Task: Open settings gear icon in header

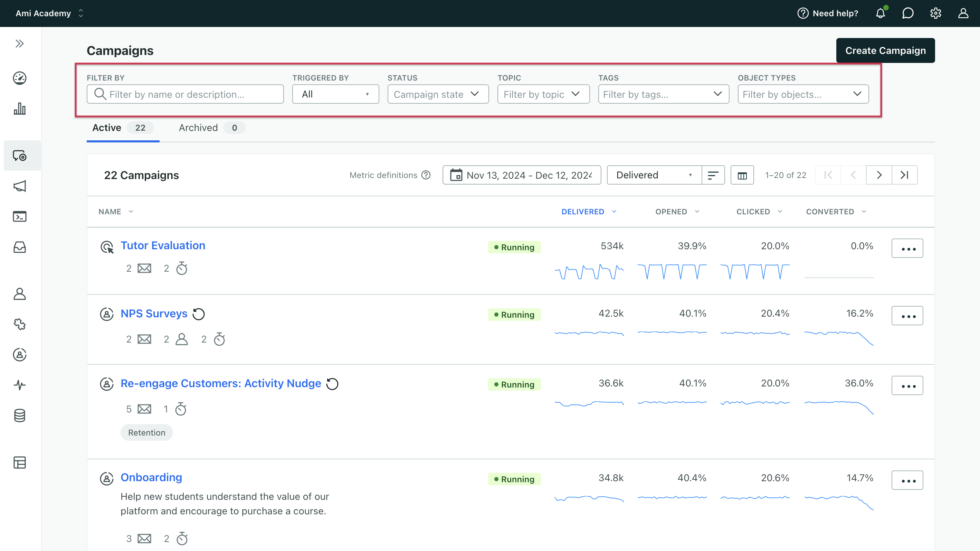Action: (x=935, y=13)
